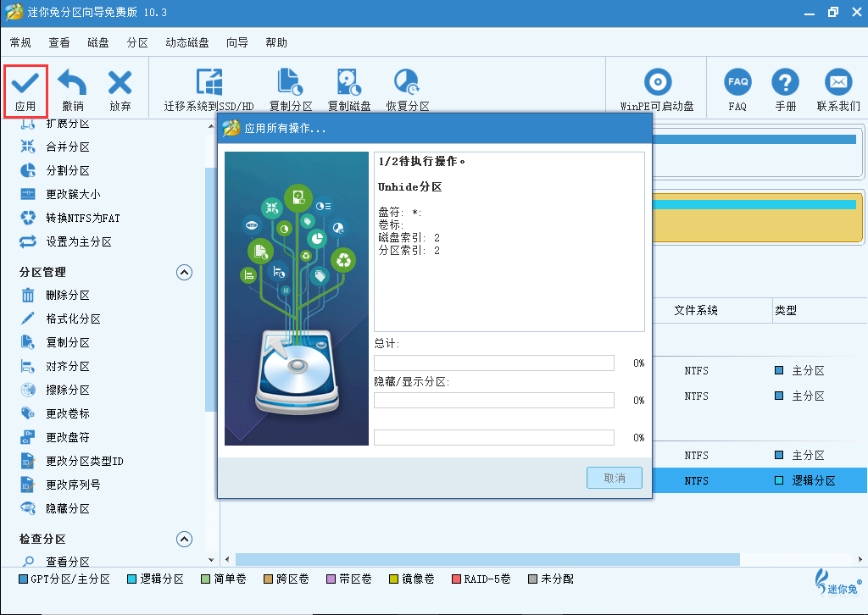
Task: Click 联系我们 mail icon
Action: [838, 91]
